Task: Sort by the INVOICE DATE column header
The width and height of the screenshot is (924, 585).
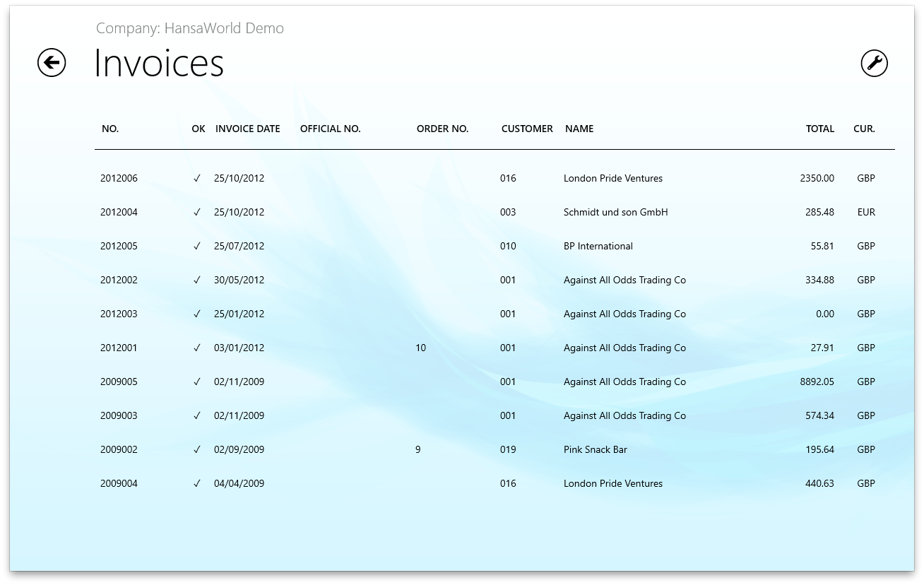Action: [x=247, y=129]
